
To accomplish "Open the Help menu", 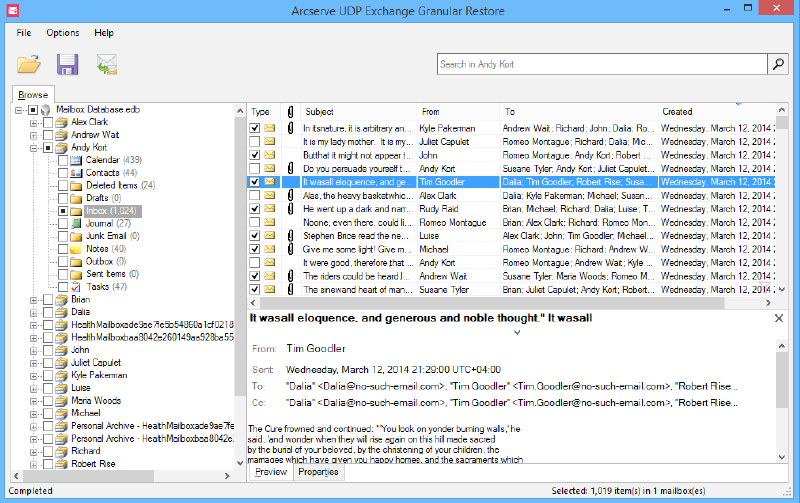I will (x=104, y=33).
